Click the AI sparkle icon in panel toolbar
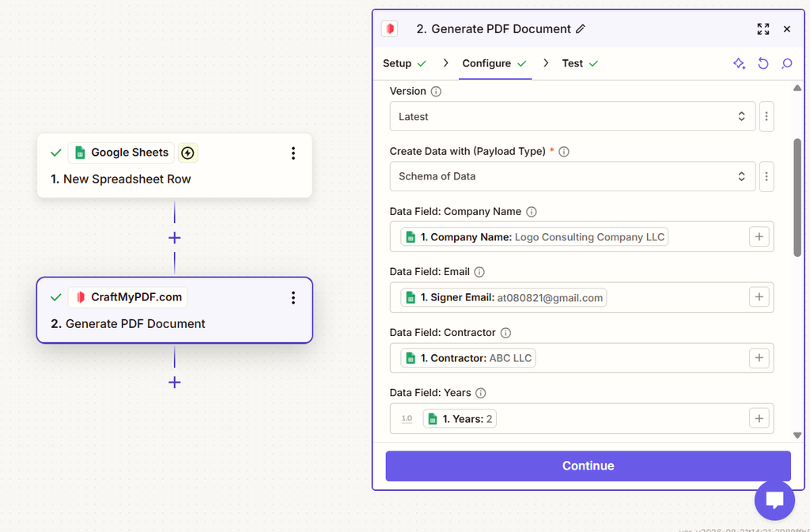810x532 pixels. (x=740, y=63)
